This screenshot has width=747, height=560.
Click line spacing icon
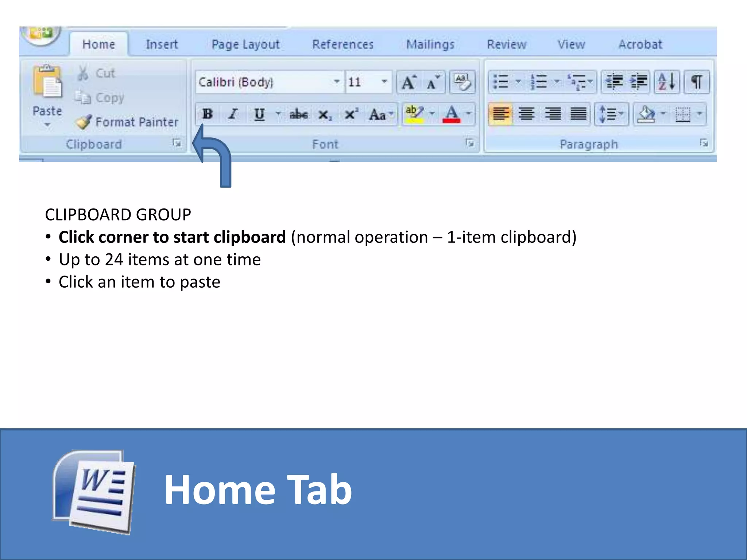[608, 114]
